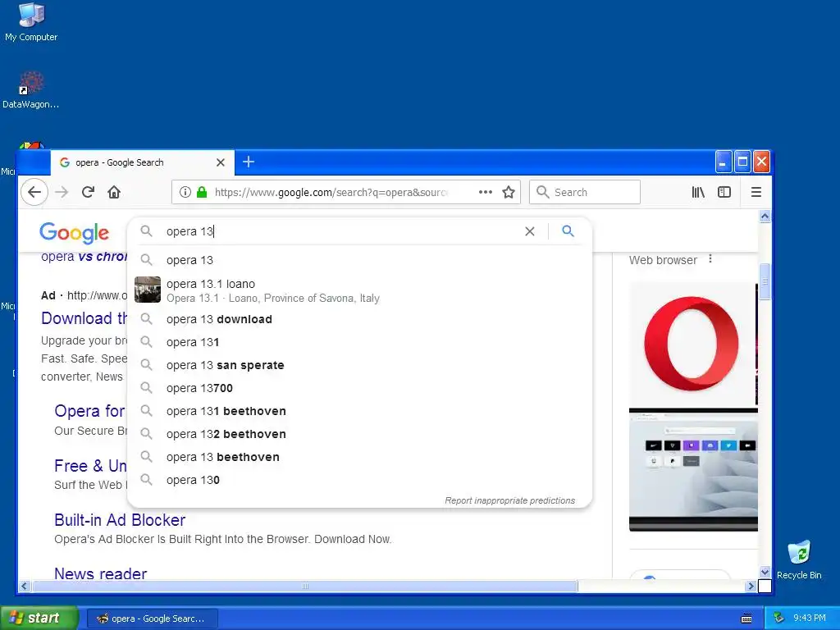The height and width of the screenshot is (630, 840).
Task: Click opera - Google Search taskbar button
Action: (152, 619)
